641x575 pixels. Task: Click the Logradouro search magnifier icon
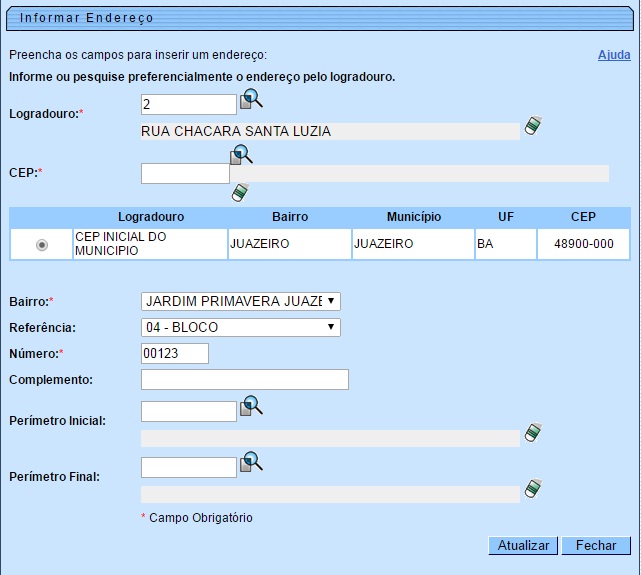click(x=250, y=99)
